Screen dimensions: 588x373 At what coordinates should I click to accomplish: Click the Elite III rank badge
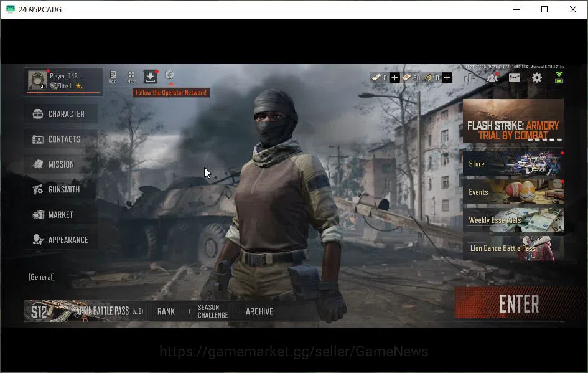(x=66, y=86)
